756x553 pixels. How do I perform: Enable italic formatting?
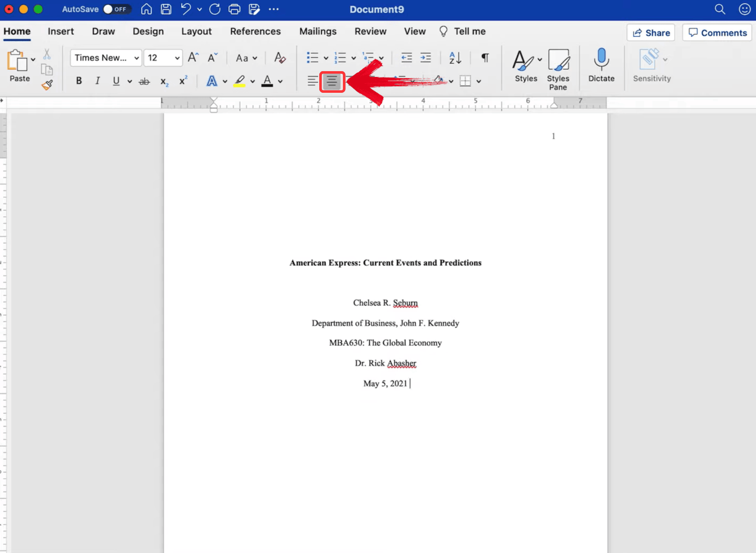click(97, 81)
